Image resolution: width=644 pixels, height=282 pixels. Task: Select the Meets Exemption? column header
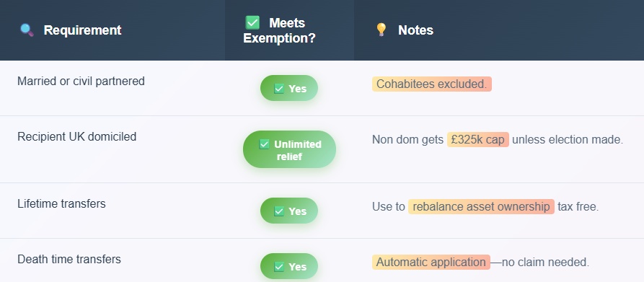[x=290, y=30]
